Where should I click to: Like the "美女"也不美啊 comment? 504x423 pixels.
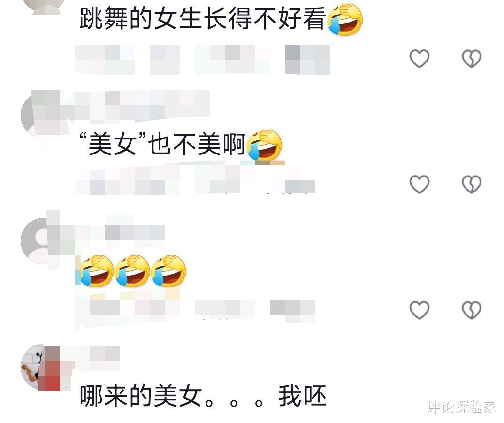click(x=419, y=185)
